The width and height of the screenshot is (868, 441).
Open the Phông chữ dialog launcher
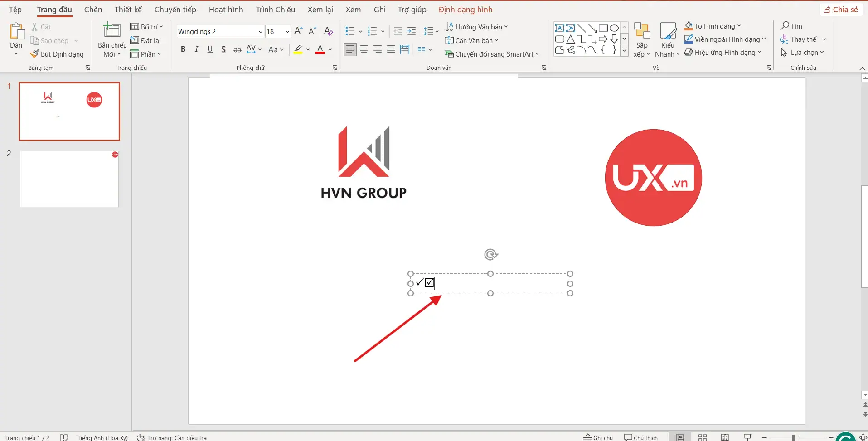(335, 68)
